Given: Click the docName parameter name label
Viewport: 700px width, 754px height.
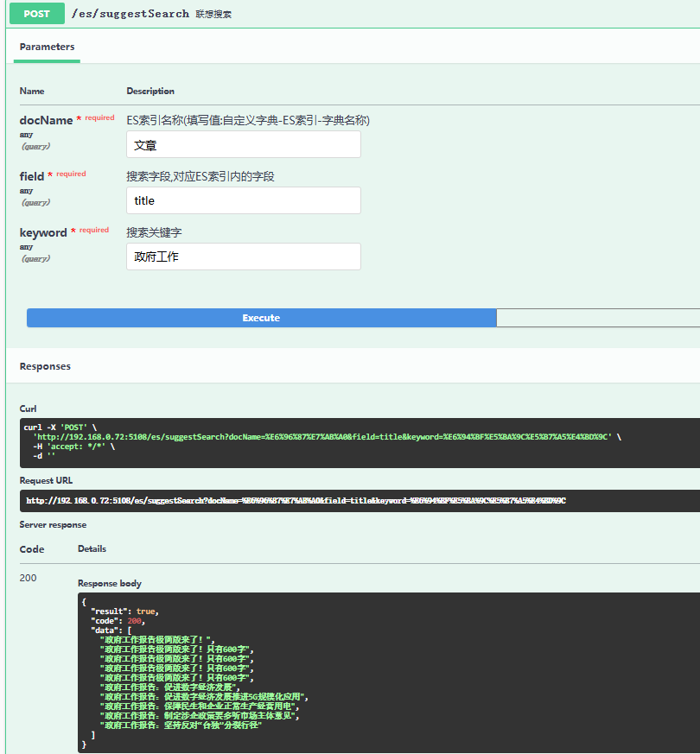Looking at the screenshot, I should tap(46, 120).
